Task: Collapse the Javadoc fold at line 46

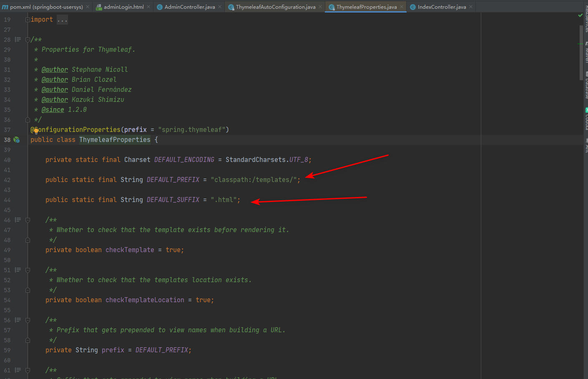Action: pyautogui.click(x=28, y=220)
